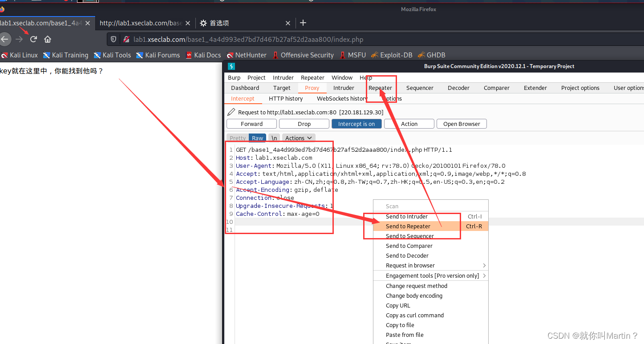Toggle the \n non-printable characters button
The image size is (644, 344).
(x=275, y=138)
